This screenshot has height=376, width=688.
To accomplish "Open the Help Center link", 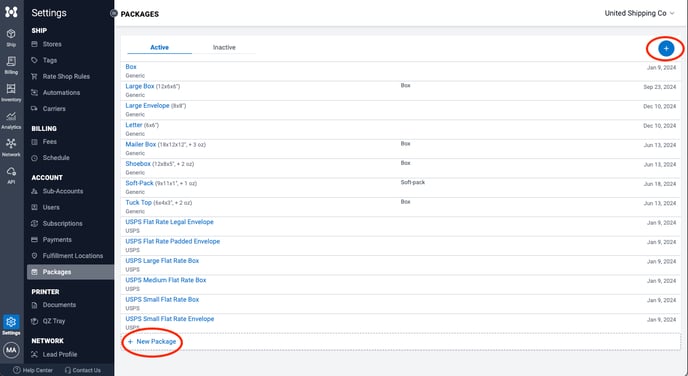I will pyautogui.click(x=33, y=370).
